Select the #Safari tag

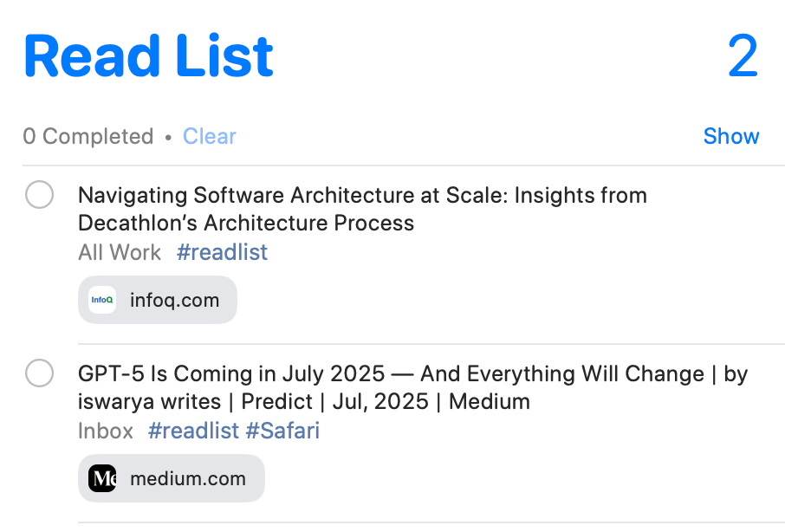click(x=282, y=431)
